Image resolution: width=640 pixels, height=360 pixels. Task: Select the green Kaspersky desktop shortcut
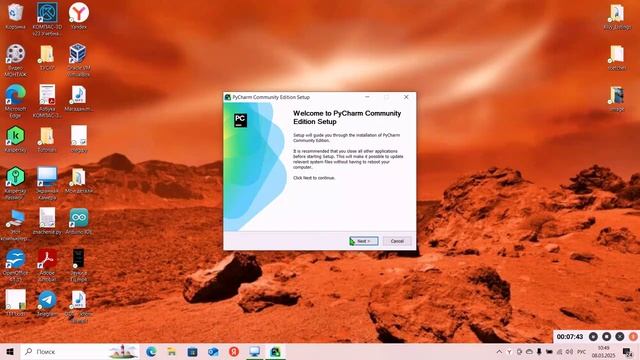coord(15,140)
